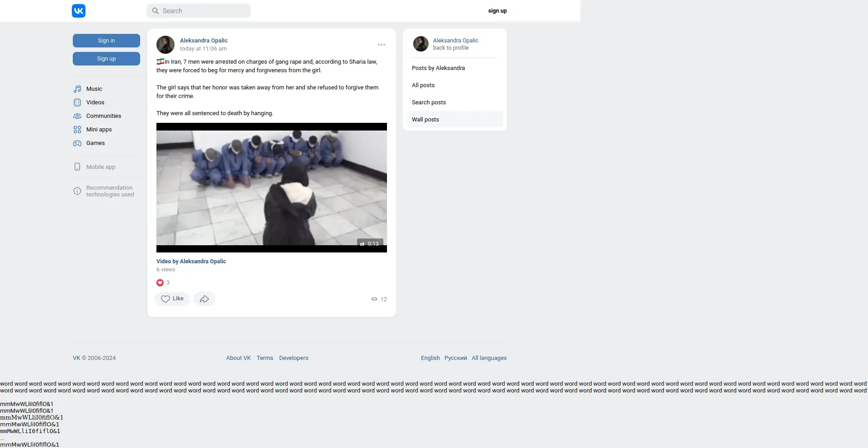Click the VK logo icon
The image size is (868, 448).
(x=79, y=11)
